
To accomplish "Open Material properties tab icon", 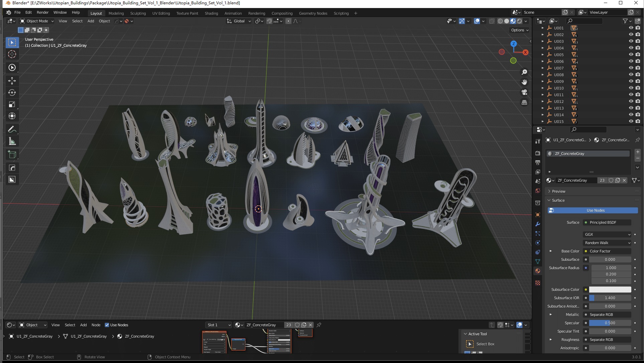I will 538,271.
